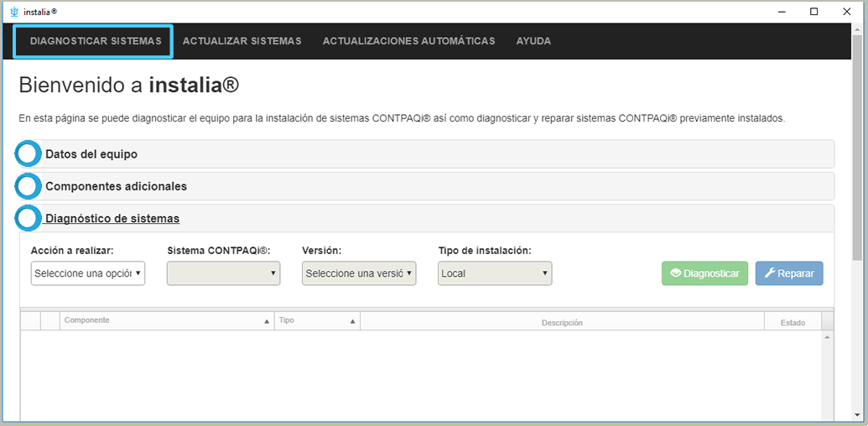
Task: Click the circle icon beside Datos del equipo
Action: tap(29, 154)
